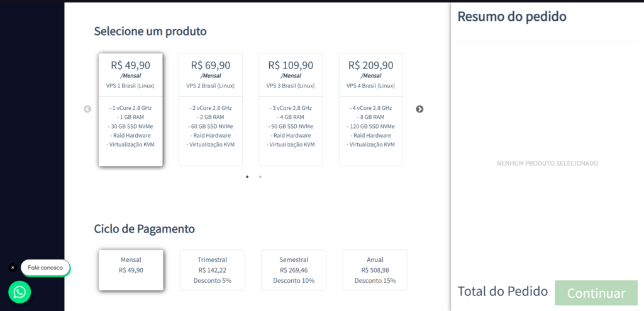644x311 pixels.
Task: Dismiss the Fale conosco bubble with X
Action: [13, 268]
